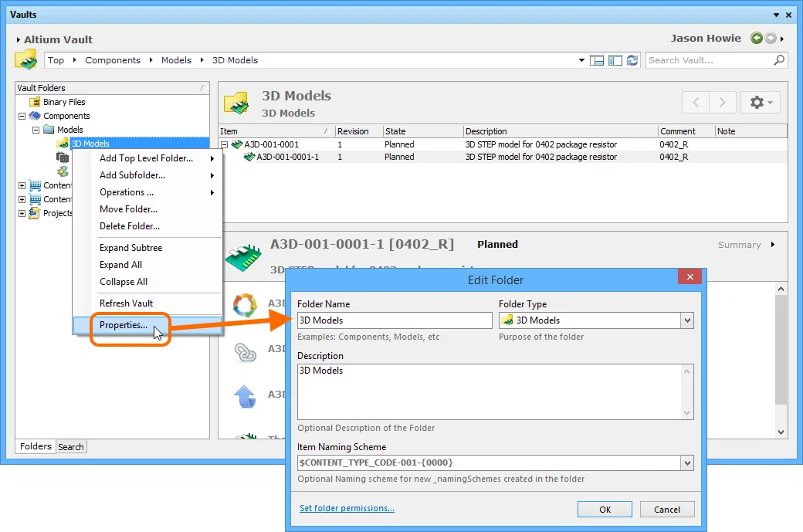
Task: Sort by the State column header
Action: click(x=423, y=131)
